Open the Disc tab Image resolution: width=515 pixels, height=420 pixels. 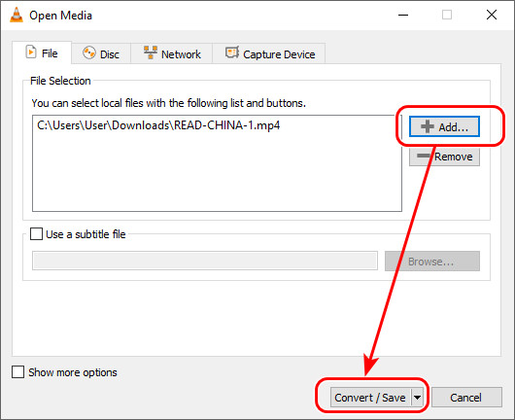click(x=101, y=53)
